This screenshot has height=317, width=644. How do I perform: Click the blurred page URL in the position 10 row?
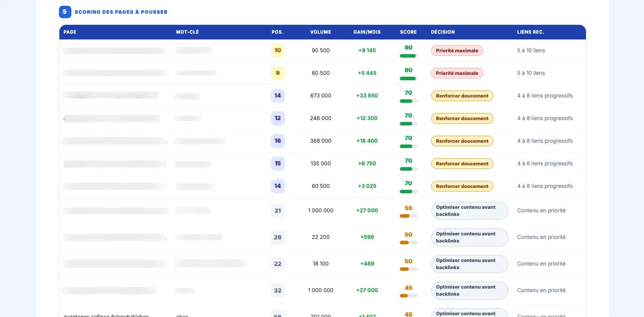pos(114,51)
